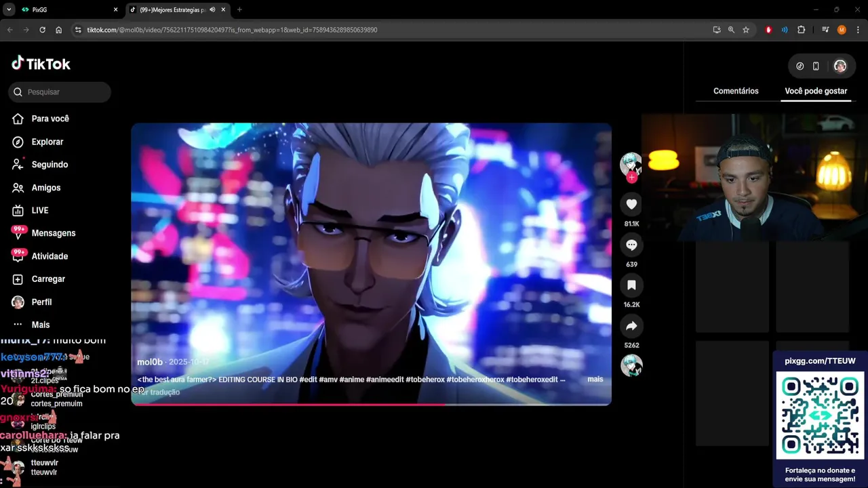Click the #amv hashtag
Image resolution: width=868 pixels, height=488 pixels.
pos(328,380)
